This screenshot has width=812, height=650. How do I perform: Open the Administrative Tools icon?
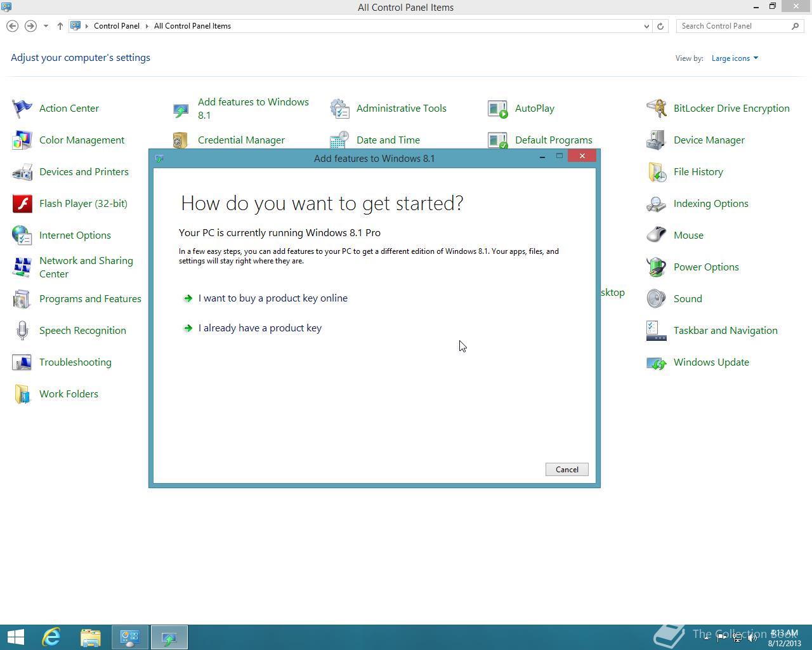pyautogui.click(x=339, y=109)
